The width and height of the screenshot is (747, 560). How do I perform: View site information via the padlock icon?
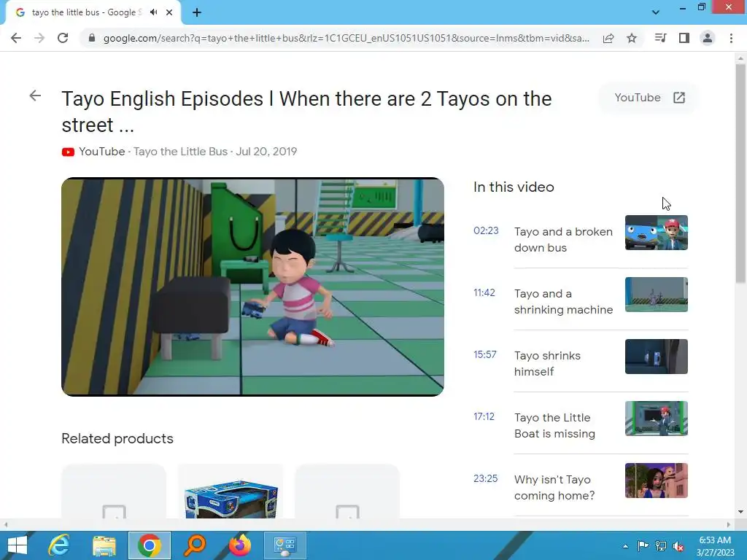coord(92,38)
